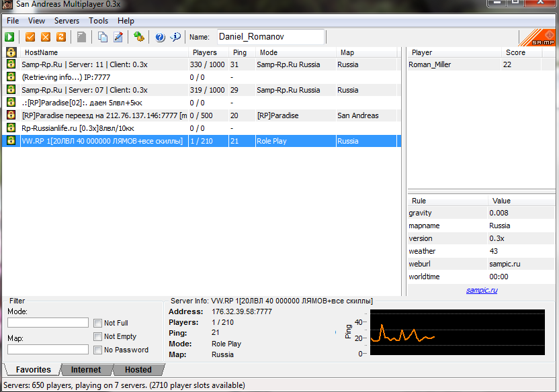Click the ping graph chart
This screenshot has width=559, height=392.
pyautogui.click(x=458, y=332)
